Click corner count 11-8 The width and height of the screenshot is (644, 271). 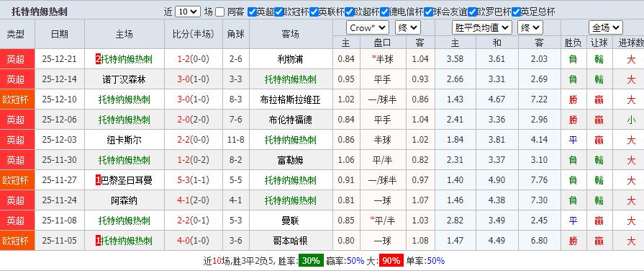[236, 140]
